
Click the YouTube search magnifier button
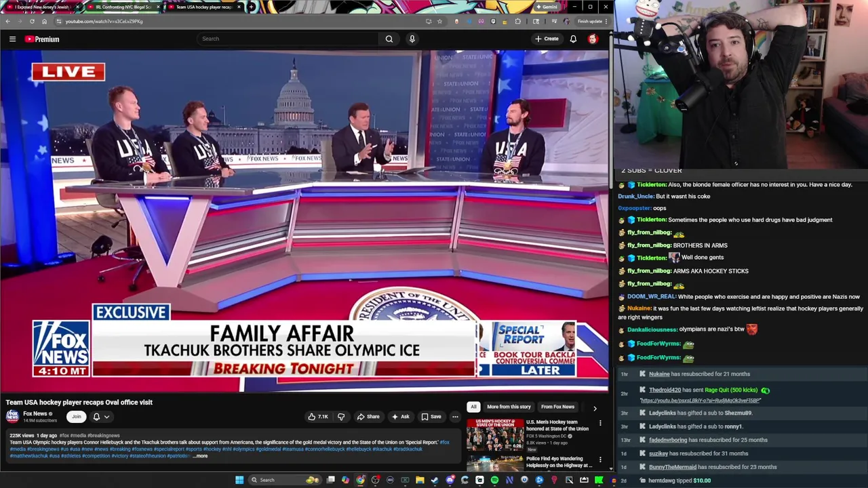pos(389,39)
